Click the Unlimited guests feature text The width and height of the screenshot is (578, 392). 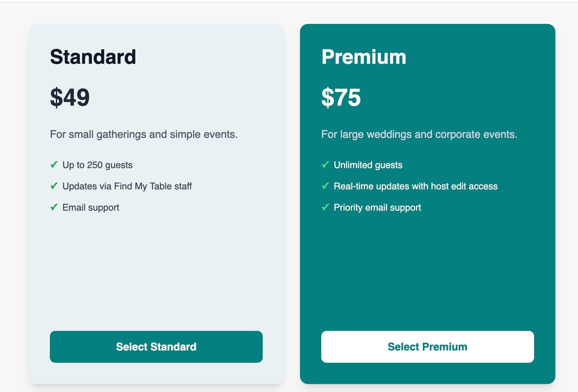[x=368, y=165]
